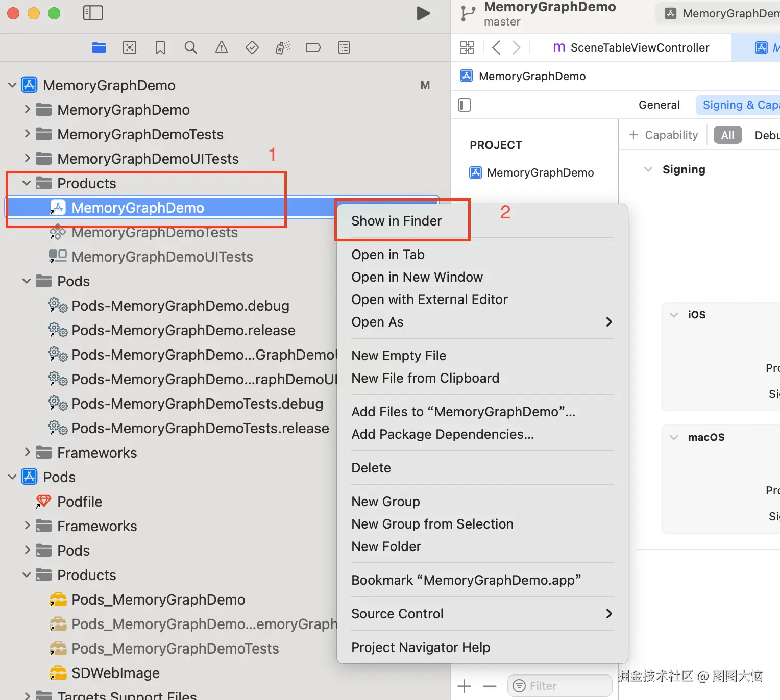Viewport: 780px width, 700px height.
Task: Open the Project navigator folder icon
Action: click(x=99, y=47)
